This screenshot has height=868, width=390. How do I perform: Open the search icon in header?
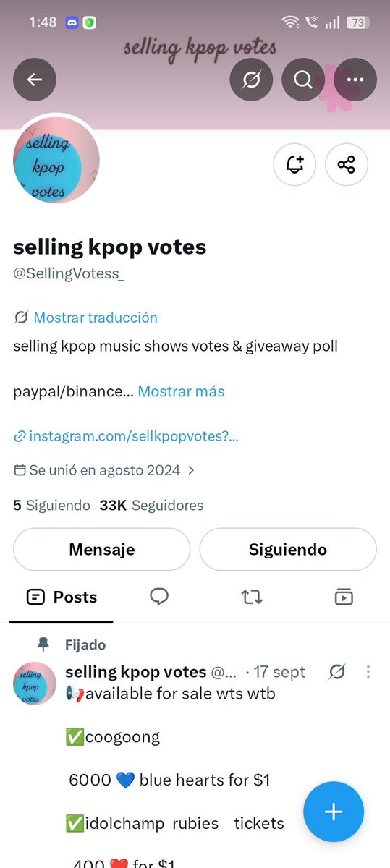click(x=303, y=79)
